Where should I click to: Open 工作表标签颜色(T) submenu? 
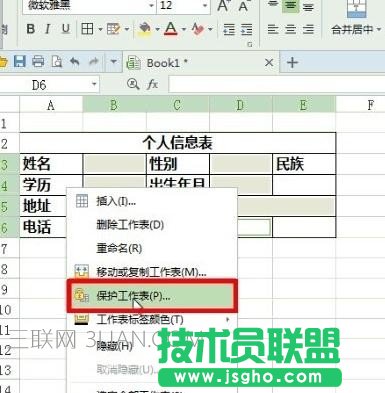152,320
